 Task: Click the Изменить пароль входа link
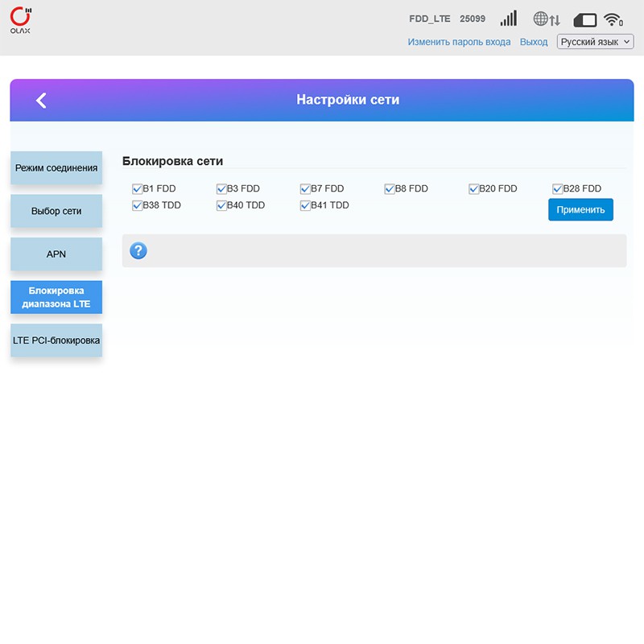tap(459, 42)
